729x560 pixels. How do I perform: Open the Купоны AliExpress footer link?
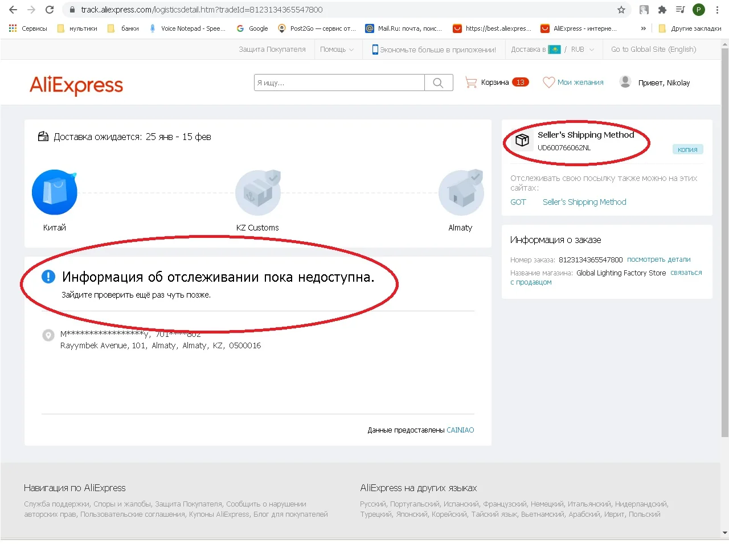click(219, 514)
